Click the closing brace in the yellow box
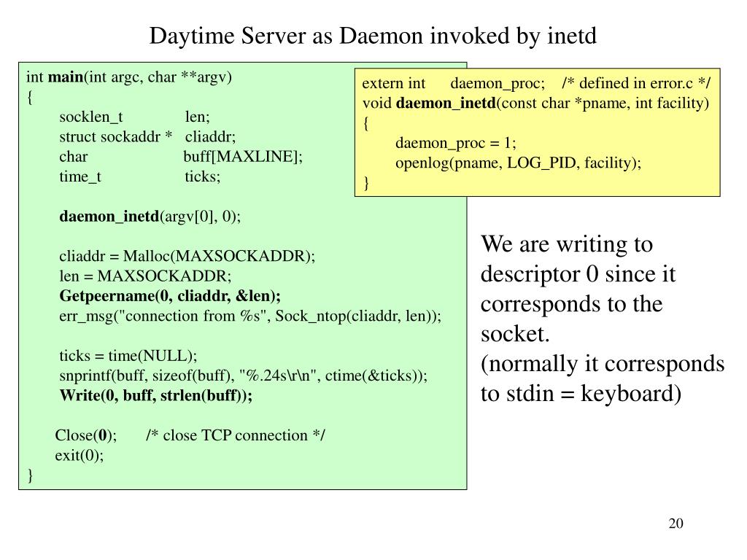Viewport: 747px width, 560px height. tap(366, 183)
